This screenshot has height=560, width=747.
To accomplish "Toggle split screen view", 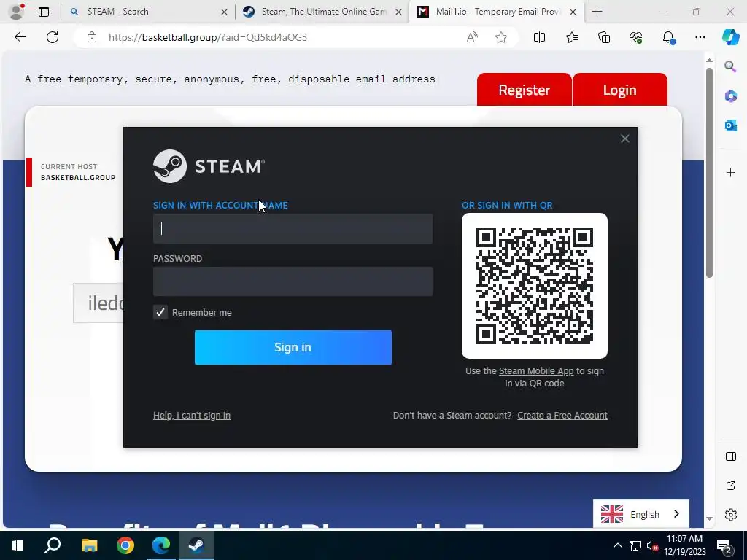I will 539,37.
